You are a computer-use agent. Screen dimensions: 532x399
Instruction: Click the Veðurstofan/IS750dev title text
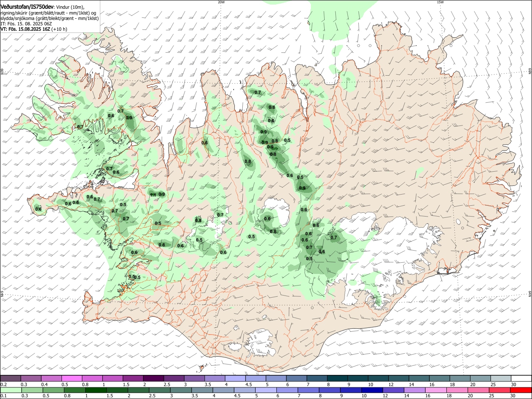tap(27, 7)
